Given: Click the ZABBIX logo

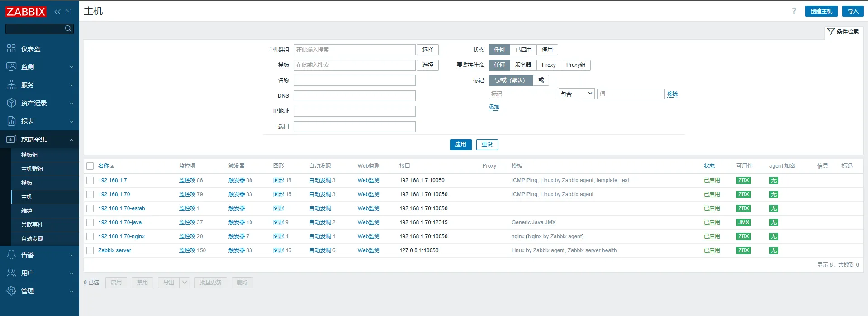Looking at the screenshot, I should coord(26,12).
